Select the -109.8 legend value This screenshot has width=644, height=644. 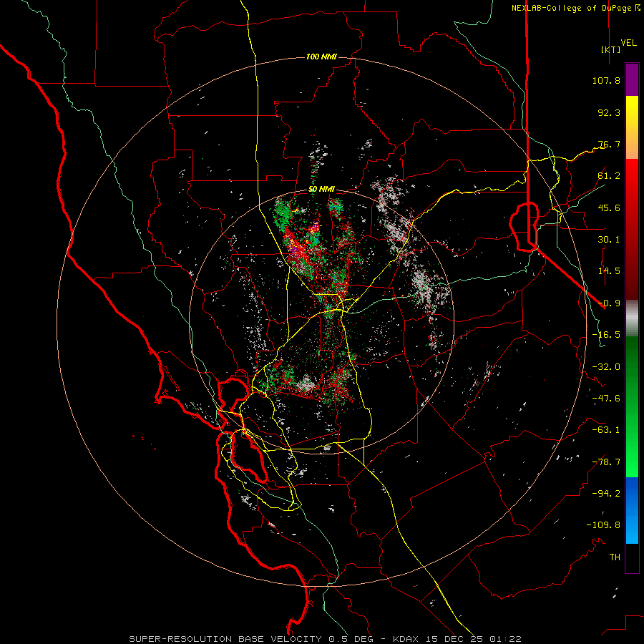click(603, 525)
